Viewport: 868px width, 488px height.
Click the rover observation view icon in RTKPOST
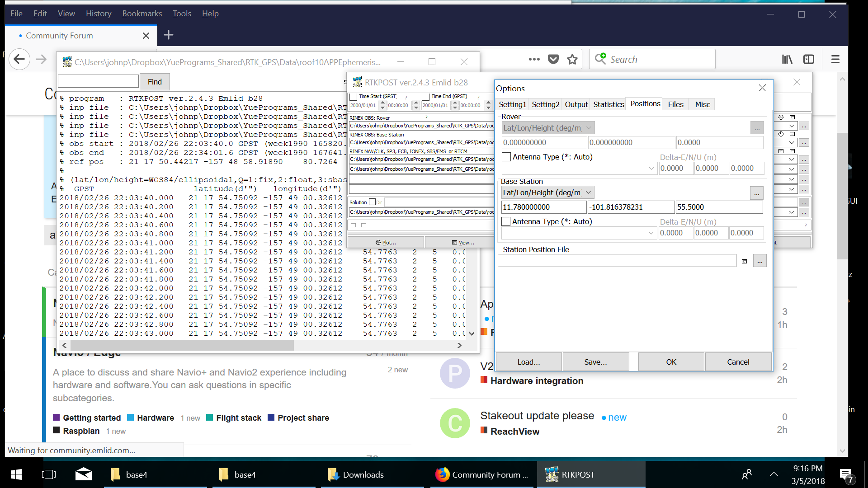(x=792, y=117)
